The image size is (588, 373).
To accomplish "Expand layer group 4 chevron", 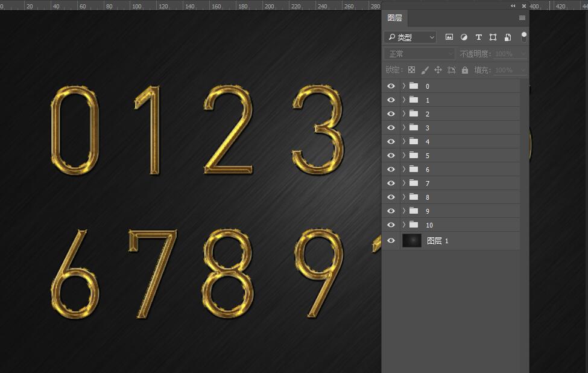I will point(404,141).
